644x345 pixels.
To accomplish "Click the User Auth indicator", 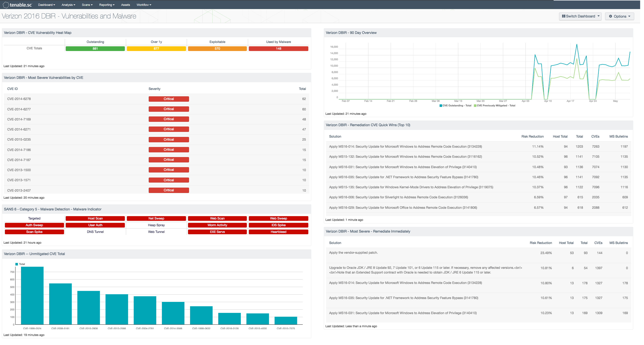I will coord(95,225).
